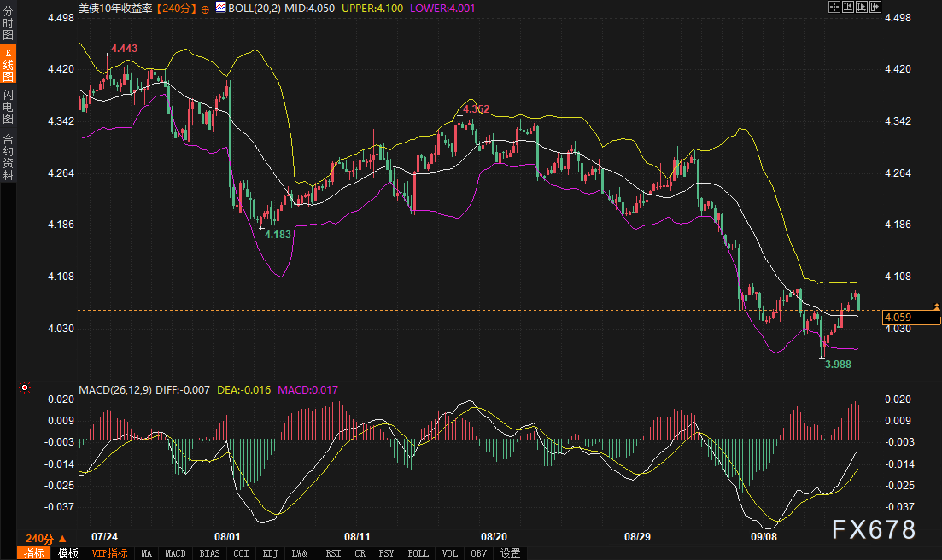Open the 设置 settings button
The image size is (942, 560).
tap(511, 553)
